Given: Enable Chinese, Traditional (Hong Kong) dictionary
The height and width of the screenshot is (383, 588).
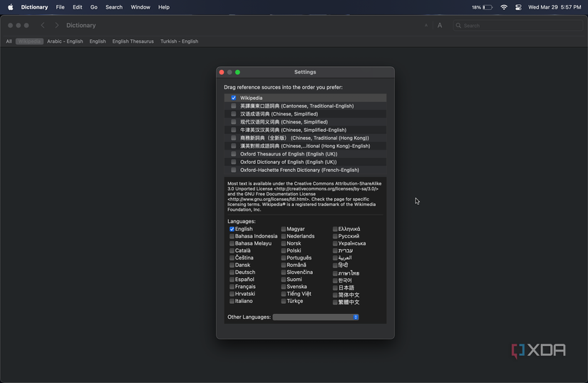Looking at the screenshot, I should click(x=234, y=138).
